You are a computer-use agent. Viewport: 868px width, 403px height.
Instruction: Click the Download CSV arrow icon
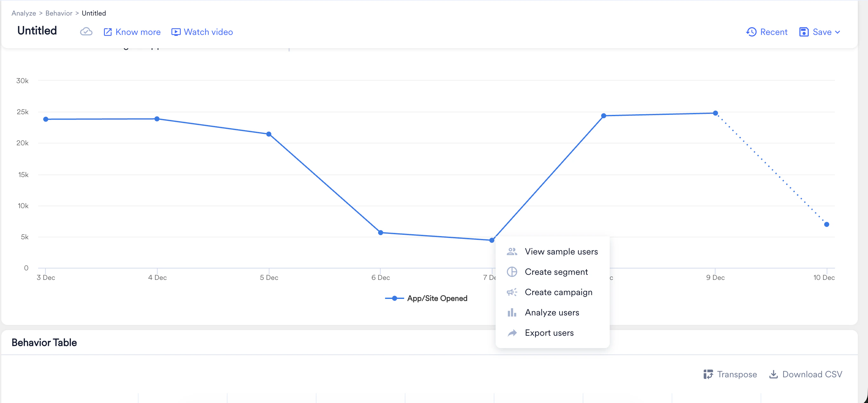click(x=773, y=374)
